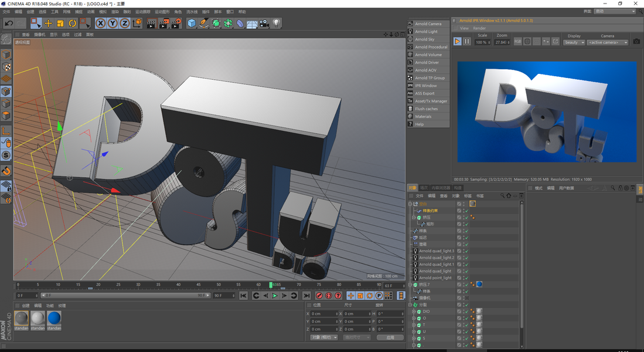Click the IPR Render menu
Screen dimensions: 644x352
(479, 28)
